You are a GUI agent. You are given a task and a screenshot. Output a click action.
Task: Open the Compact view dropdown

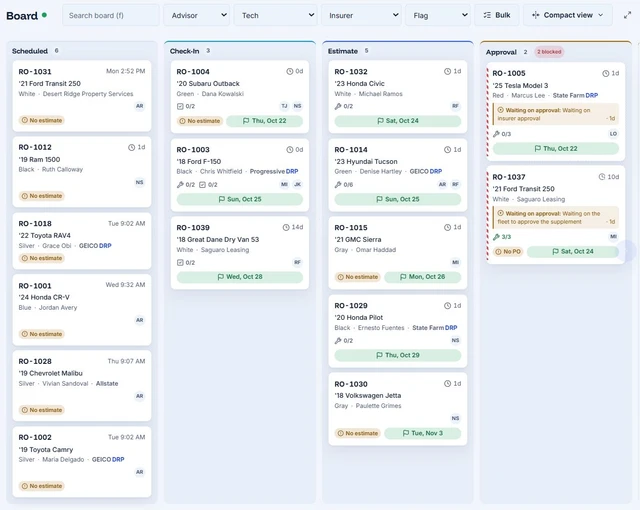[568, 15]
